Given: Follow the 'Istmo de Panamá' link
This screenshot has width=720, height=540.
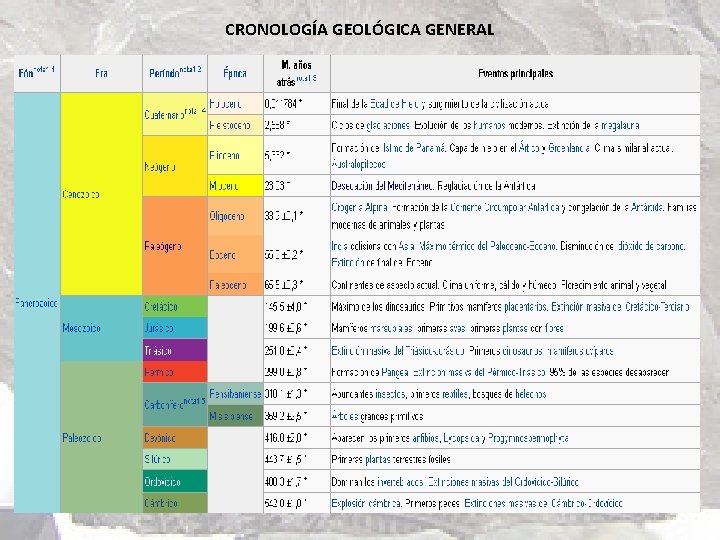Looking at the screenshot, I should click(x=414, y=148).
